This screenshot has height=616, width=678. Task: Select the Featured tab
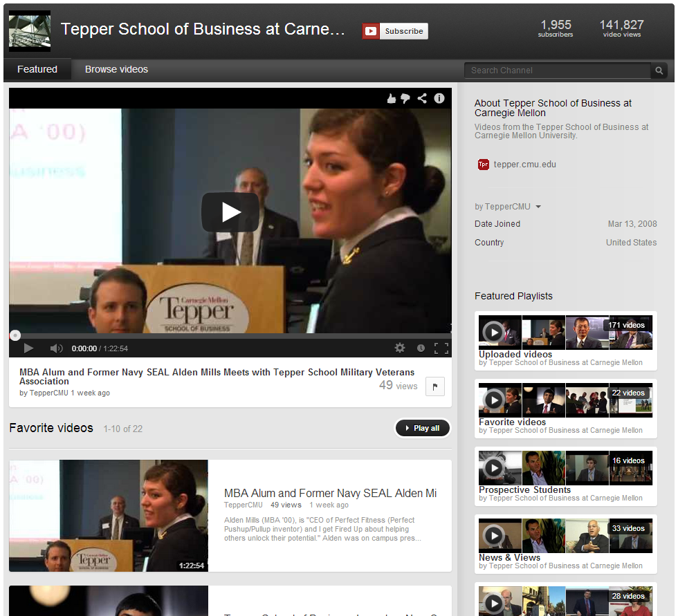click(x=37, y=69)
